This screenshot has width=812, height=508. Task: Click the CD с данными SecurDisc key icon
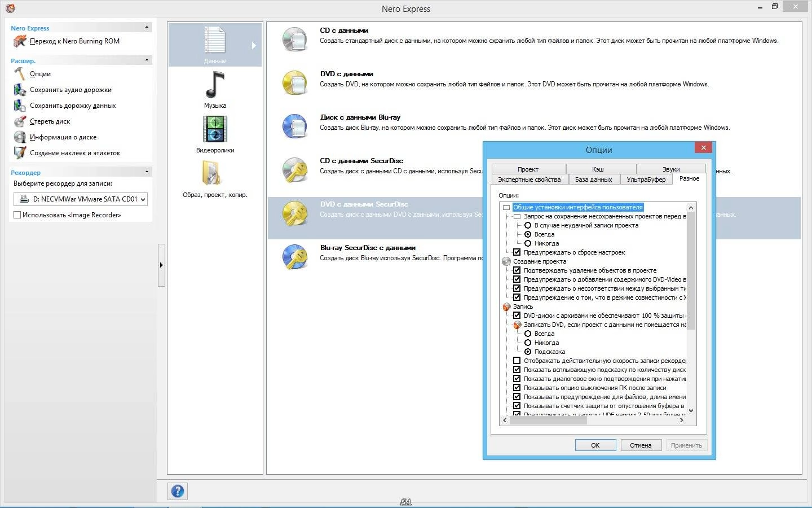coord(294,170)
